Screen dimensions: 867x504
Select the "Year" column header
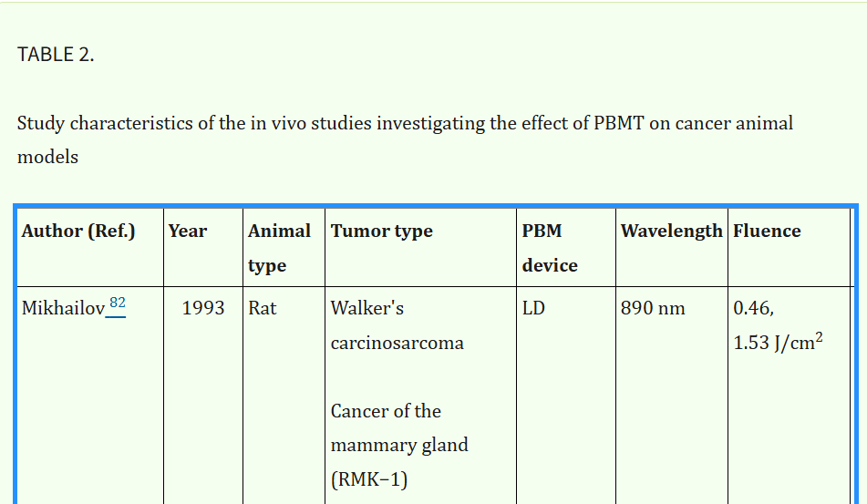(188, 231)
